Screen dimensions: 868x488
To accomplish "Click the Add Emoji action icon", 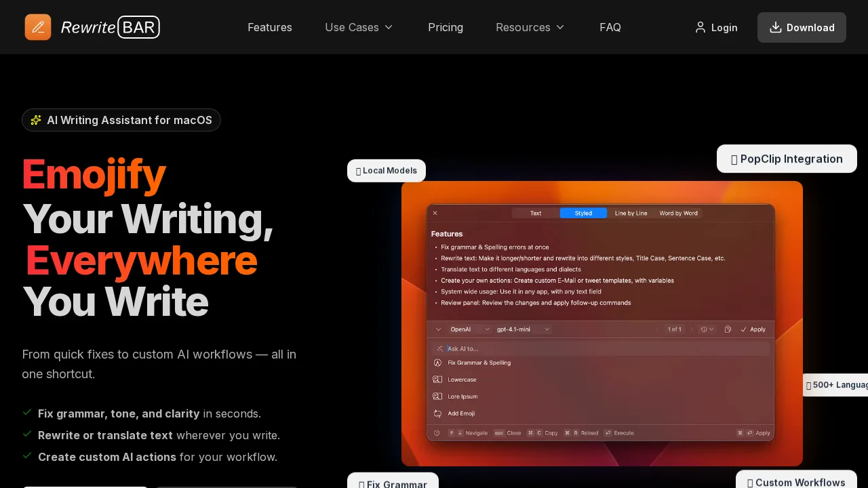I will coord(437,413).
